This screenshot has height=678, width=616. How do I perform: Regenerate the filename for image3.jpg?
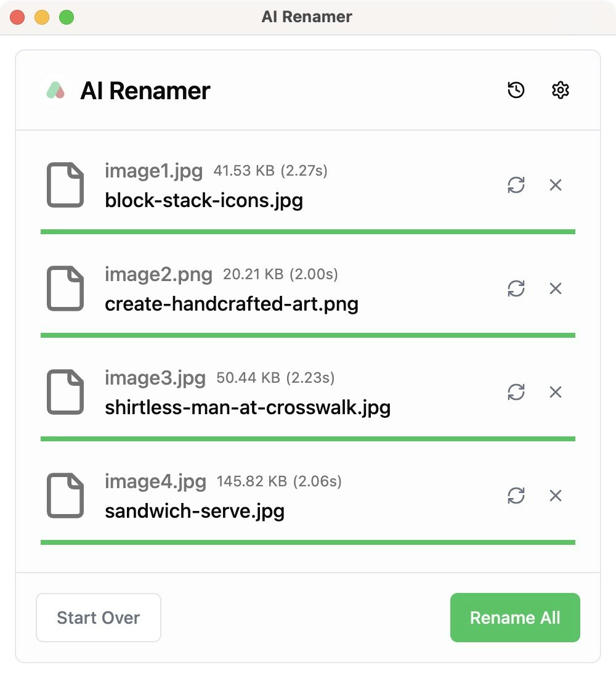tap(517, 392)
